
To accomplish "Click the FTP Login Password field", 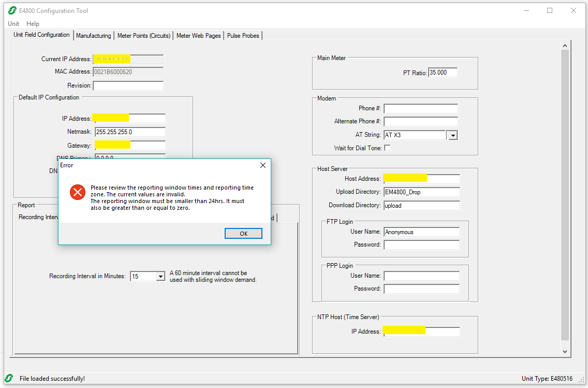I will (421, 245).
